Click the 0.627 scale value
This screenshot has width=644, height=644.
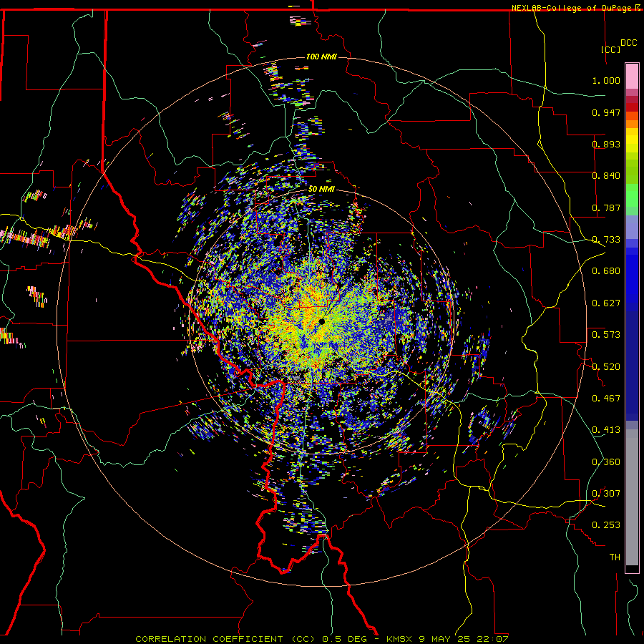(606, 303)
